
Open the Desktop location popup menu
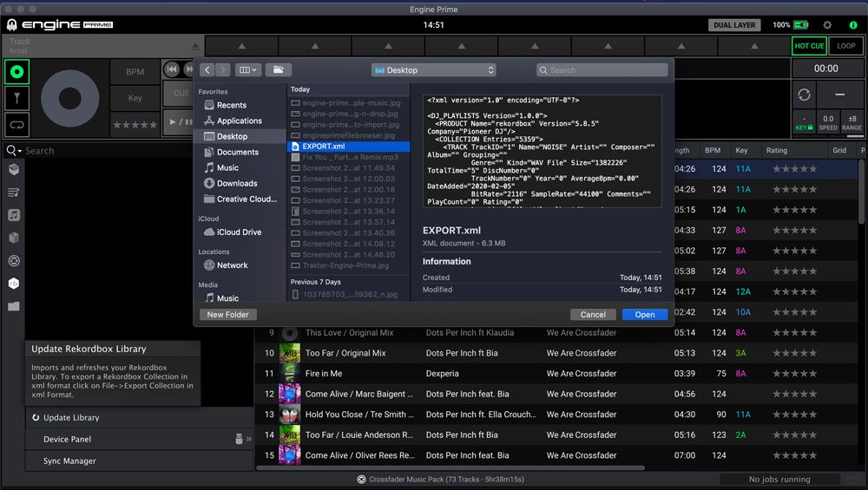433,70
